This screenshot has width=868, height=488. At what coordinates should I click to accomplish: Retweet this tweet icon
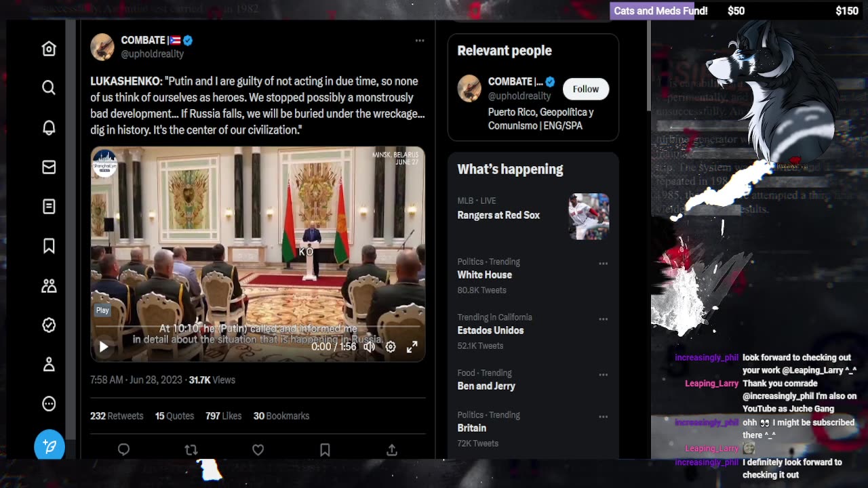tap(191, 450)
